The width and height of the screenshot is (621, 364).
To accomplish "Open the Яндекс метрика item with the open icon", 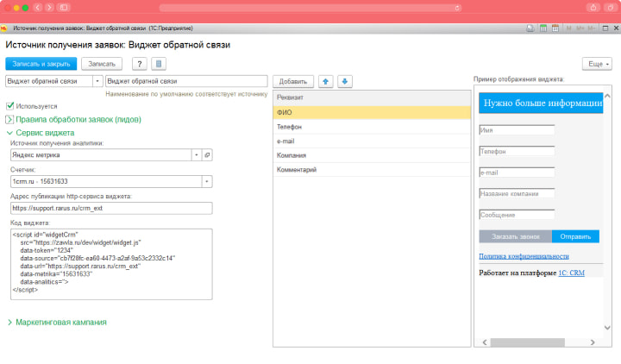I will pos(207,154).
